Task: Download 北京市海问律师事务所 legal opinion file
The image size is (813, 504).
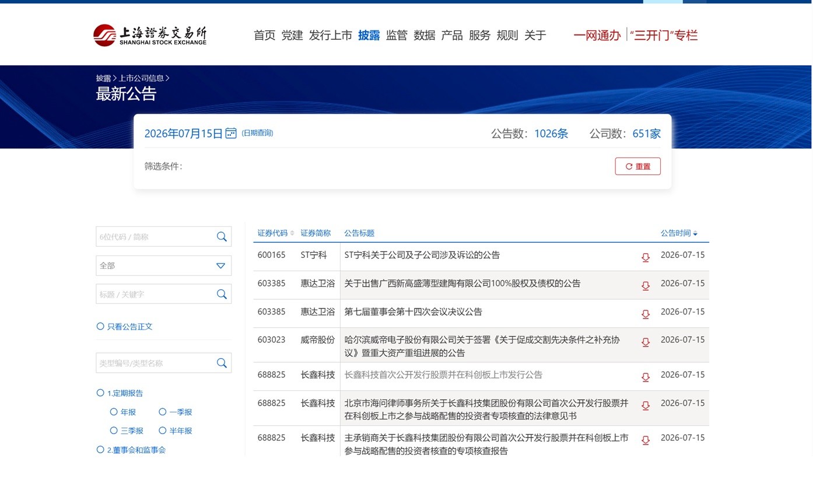Action: click(x=646, y=405)
